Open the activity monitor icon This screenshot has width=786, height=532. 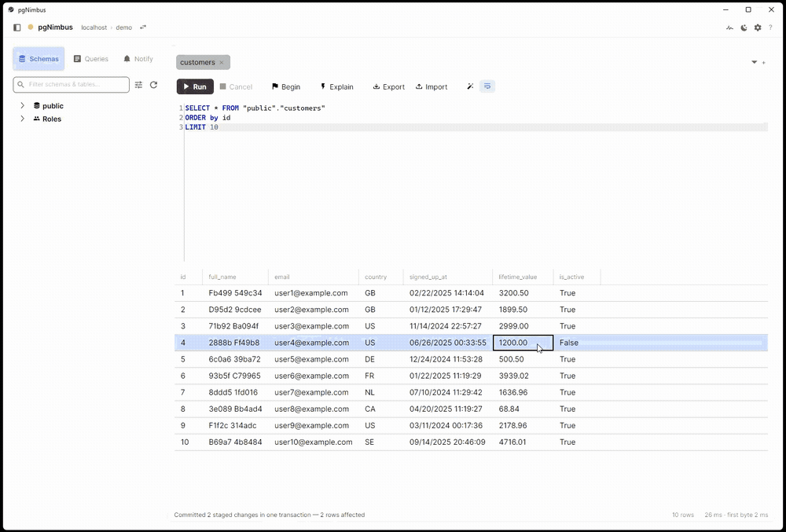click(x=730, y=28)
